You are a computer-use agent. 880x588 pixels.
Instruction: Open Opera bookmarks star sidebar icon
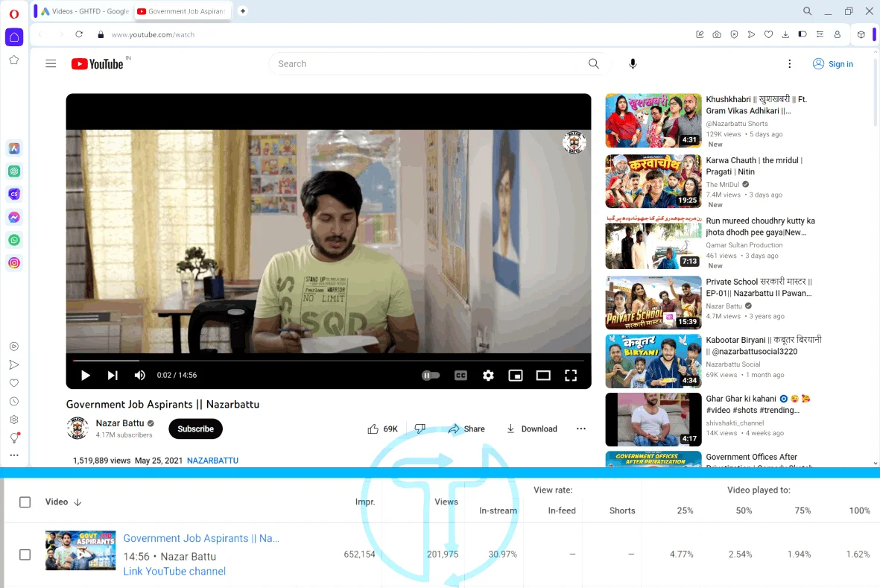click(14, 60)
